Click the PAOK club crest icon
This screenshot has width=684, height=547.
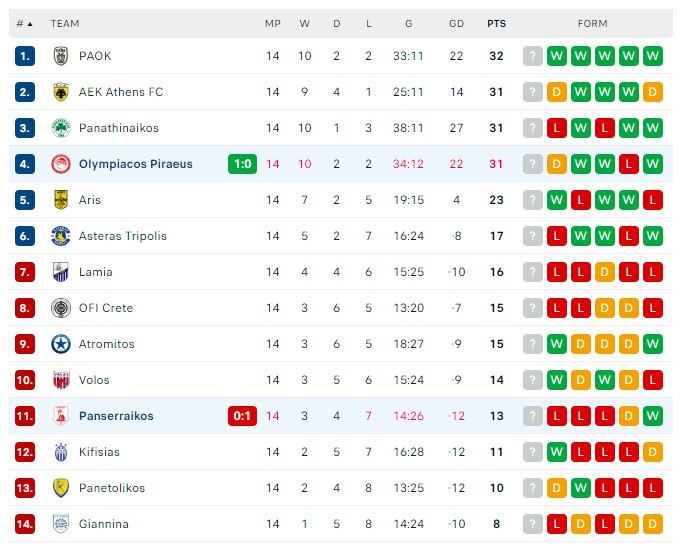tap(60, 56)
